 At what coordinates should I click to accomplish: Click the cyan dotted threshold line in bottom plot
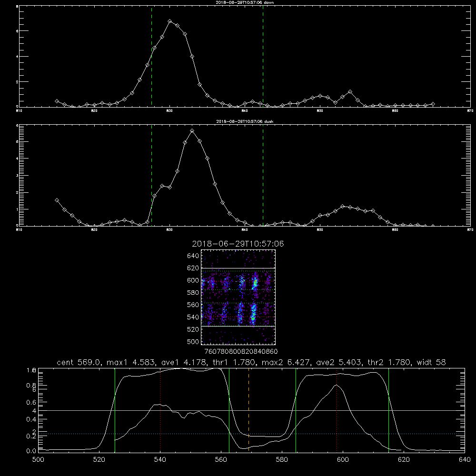coord(251,434)
